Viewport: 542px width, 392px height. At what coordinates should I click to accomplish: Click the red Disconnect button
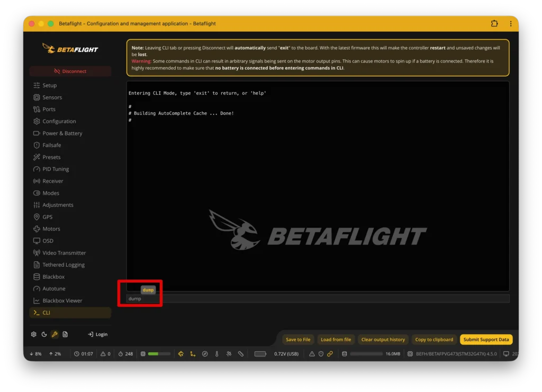click(70, 71)
